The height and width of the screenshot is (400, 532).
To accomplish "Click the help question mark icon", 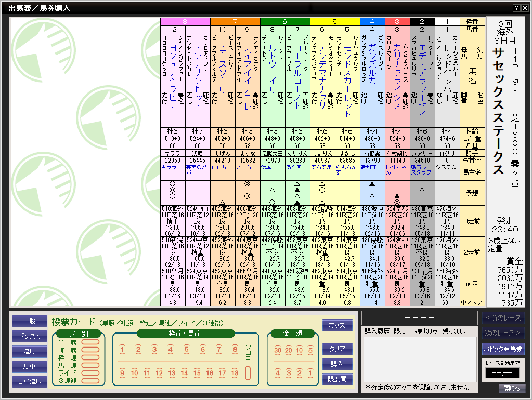I will point(516,8).
